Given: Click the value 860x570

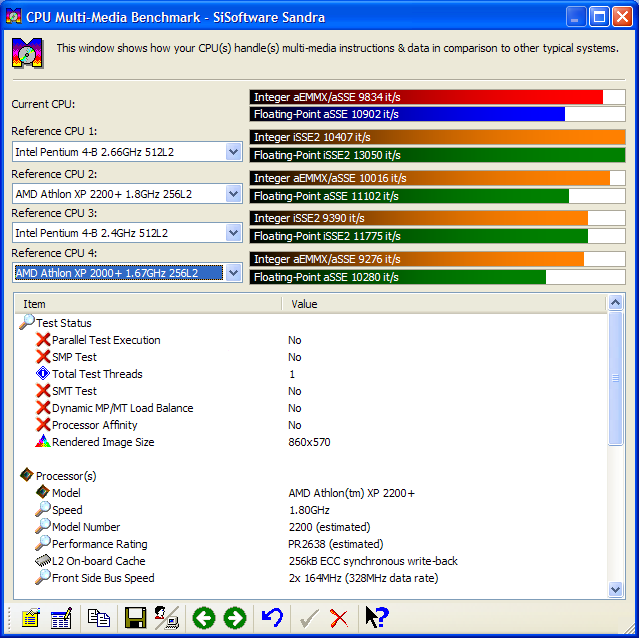Looking at the screenshot, I should 309,442.
